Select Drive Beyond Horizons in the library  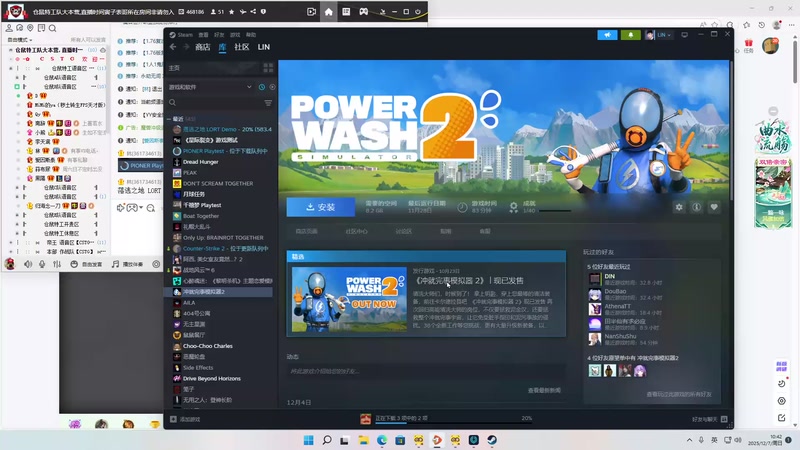[x=212, y=379]
